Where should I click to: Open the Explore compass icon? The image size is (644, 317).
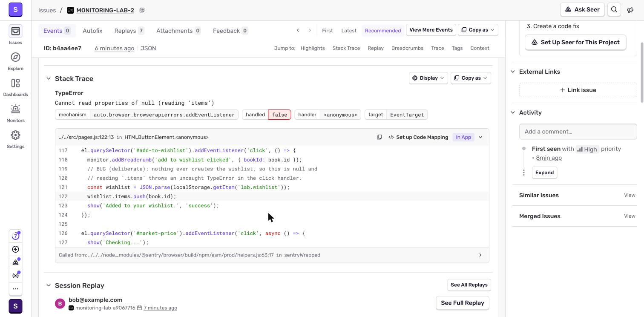[x=15, y=57]
